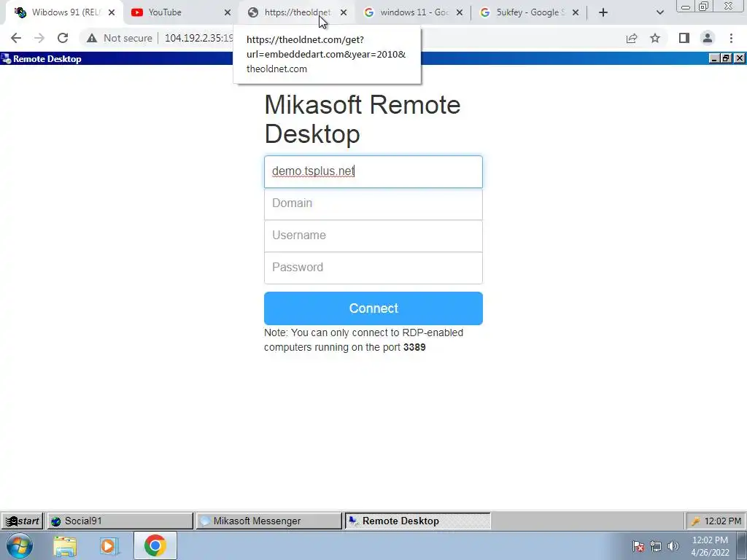Click the inner taskbar 12:02 PM clock

(723, 521)
